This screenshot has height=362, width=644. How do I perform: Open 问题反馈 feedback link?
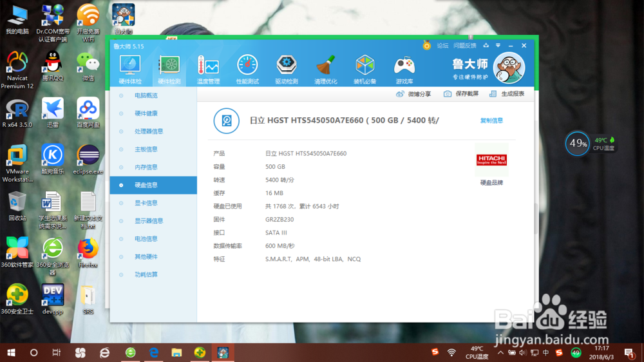pos(464,46)
